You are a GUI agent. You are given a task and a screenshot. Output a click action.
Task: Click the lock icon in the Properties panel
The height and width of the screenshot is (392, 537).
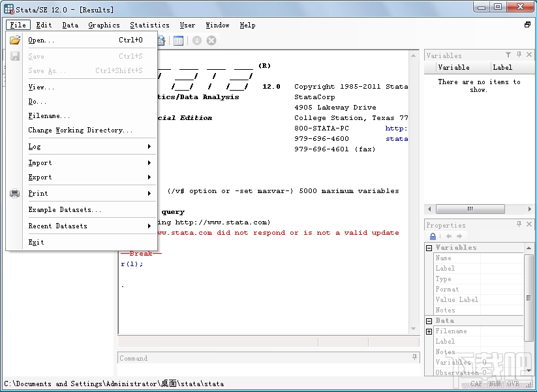click(432, 235)
